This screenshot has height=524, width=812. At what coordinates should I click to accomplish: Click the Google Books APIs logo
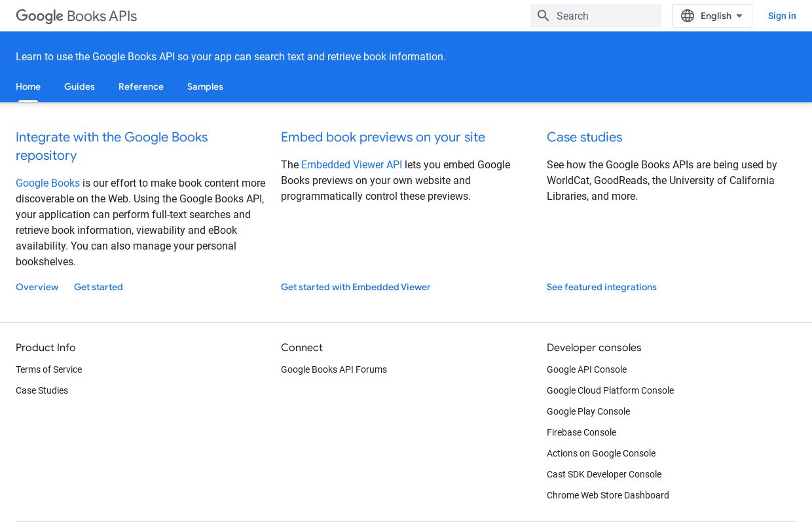point(76,16)
